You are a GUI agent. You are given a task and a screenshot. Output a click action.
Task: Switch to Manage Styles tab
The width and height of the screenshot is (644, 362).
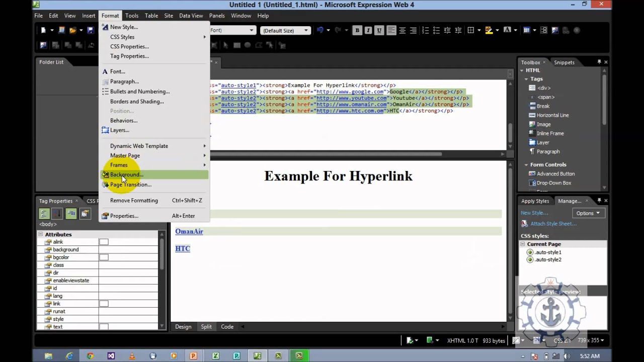(570, 201)
